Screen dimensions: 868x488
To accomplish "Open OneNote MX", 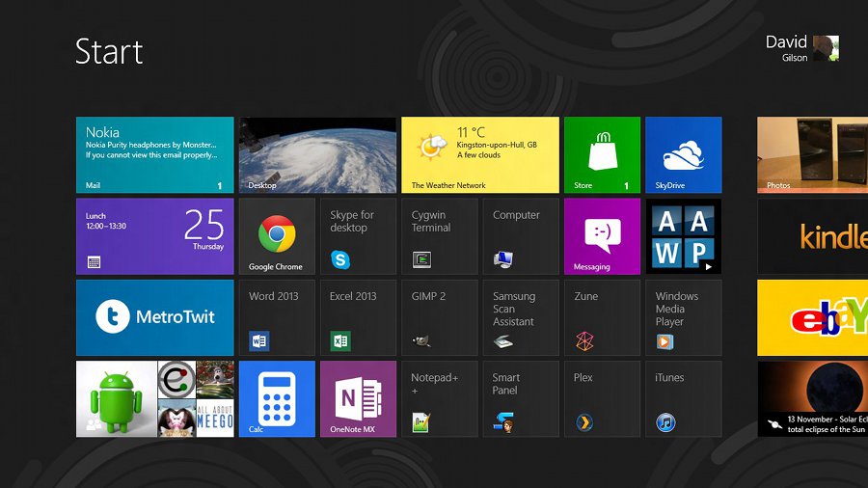I will pyautogui.click(x=358, y=399).
